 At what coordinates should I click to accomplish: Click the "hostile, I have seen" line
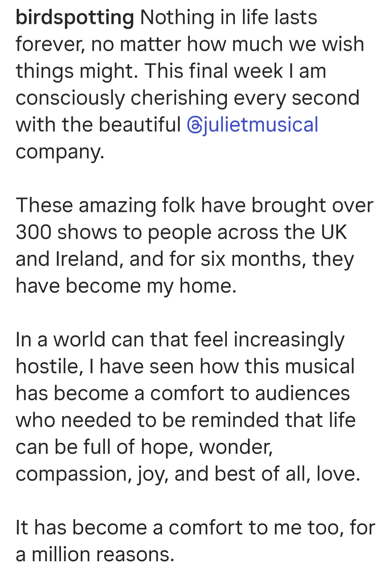click(x=185, y=367)
